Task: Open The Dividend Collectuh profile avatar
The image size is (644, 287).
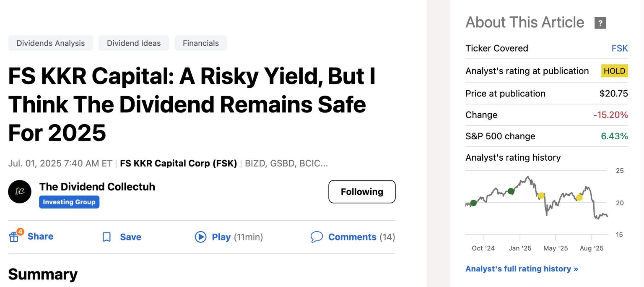Action: tap(19, 192)
